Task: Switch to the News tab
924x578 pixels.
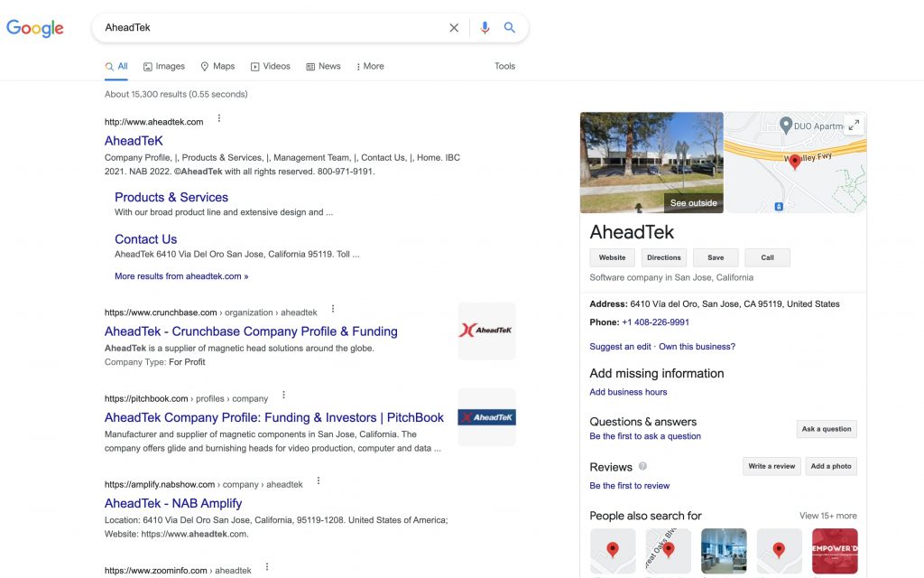Action: 324,67
